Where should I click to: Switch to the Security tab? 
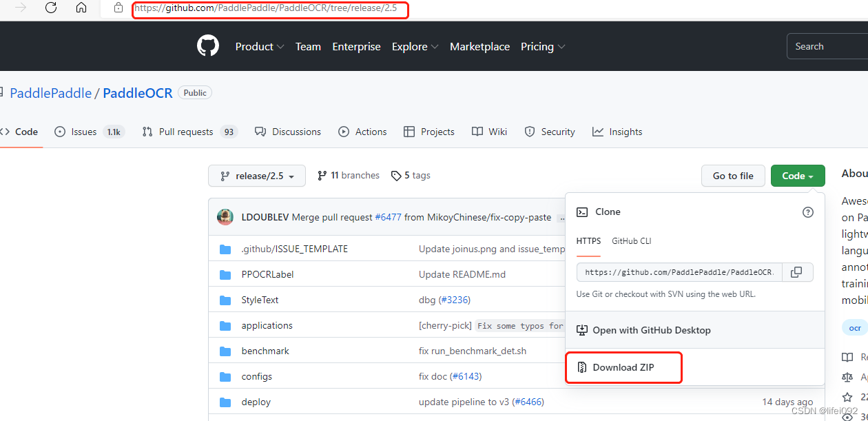point(550,132)
